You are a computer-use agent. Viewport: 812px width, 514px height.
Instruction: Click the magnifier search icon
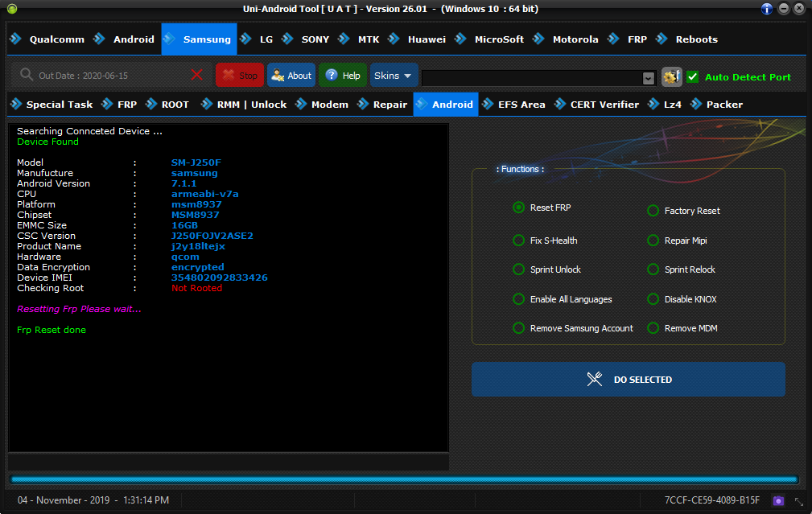27,75
